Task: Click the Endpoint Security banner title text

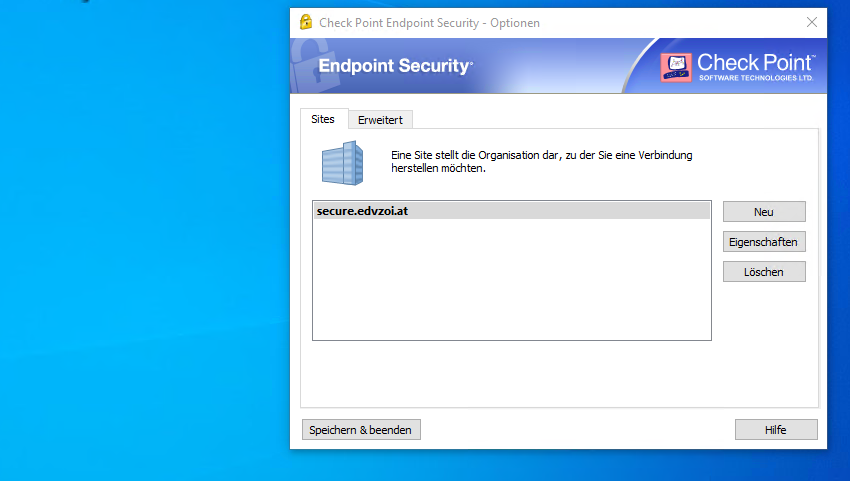Action: (395, 66)
